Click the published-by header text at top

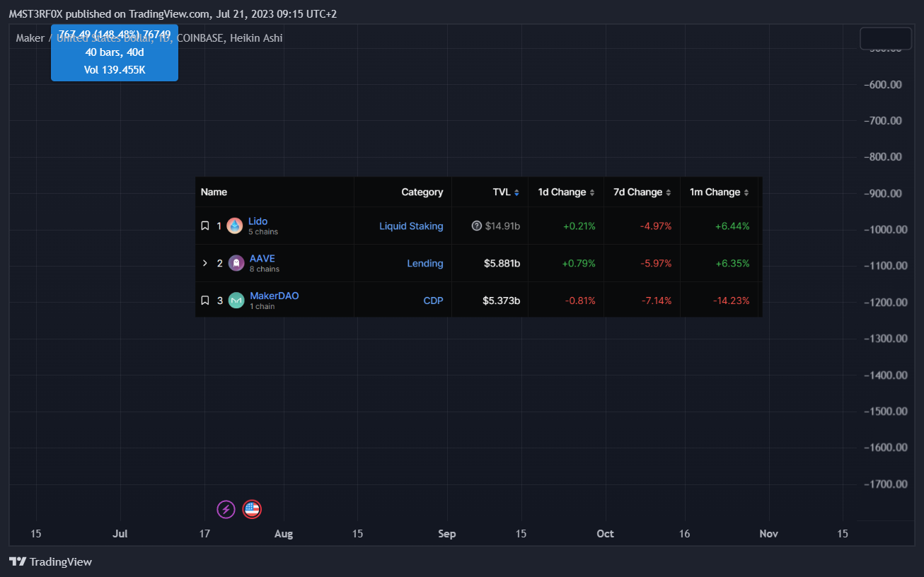pos(173,14)
